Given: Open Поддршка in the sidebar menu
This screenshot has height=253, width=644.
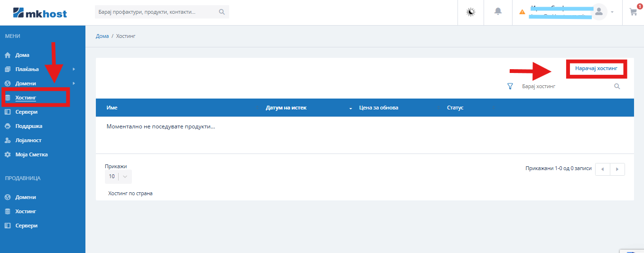Looking at the screenshot, I should point(29,126).
